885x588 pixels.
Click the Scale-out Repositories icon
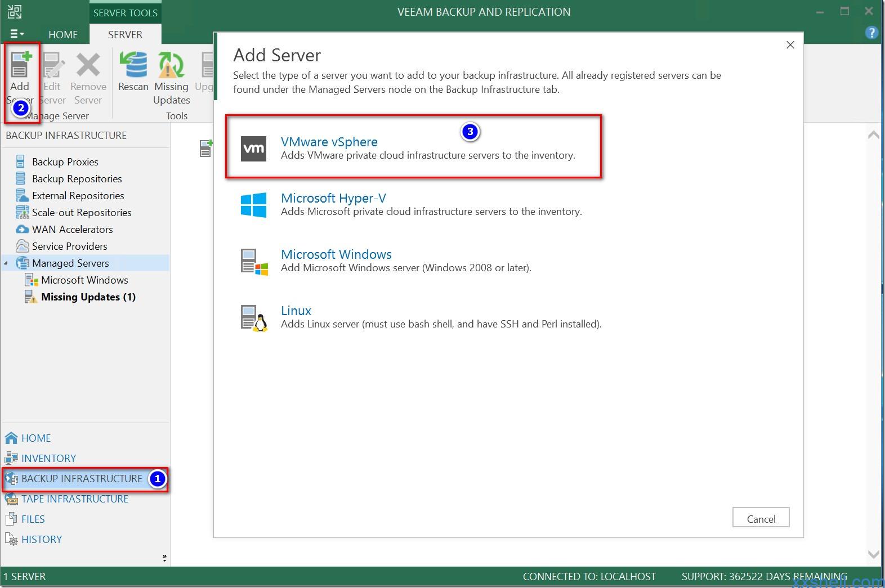tap(22, 212)
